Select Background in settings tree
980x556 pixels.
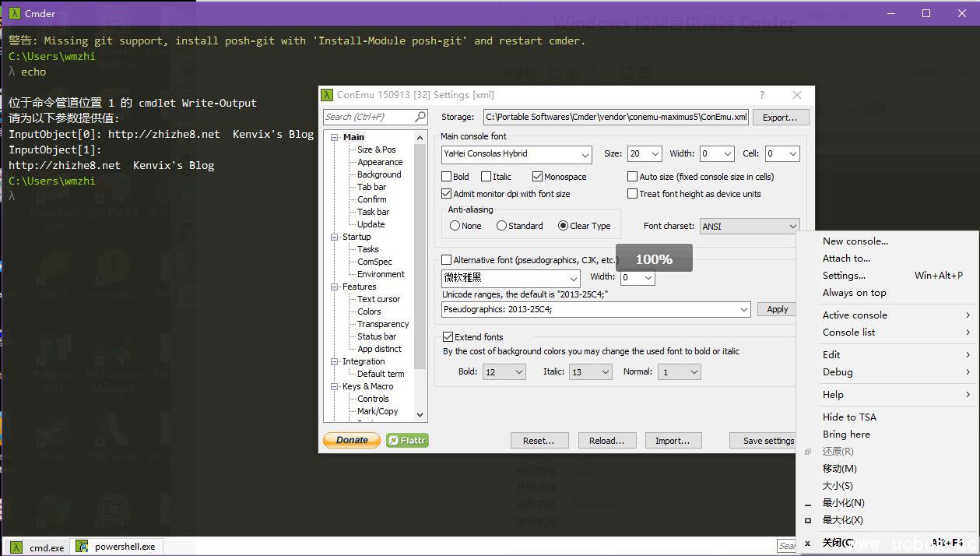click(379, 174)
